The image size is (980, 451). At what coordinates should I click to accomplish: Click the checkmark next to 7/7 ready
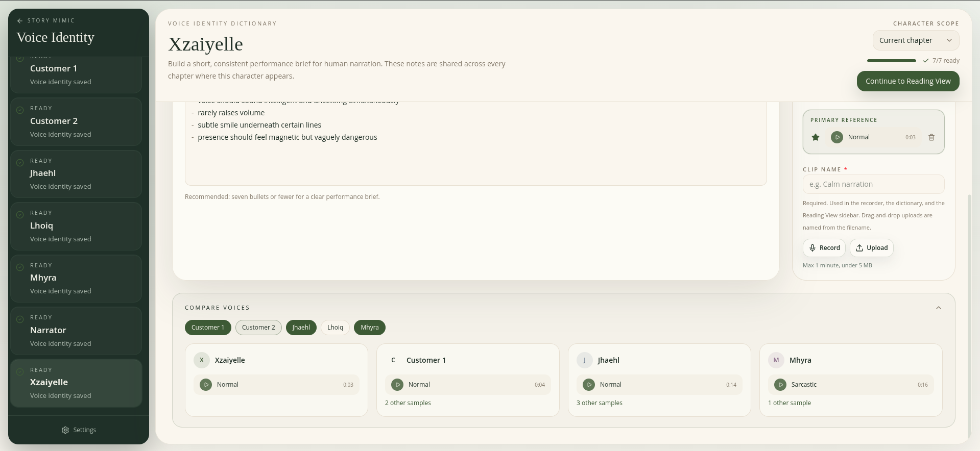coord(926,61)
